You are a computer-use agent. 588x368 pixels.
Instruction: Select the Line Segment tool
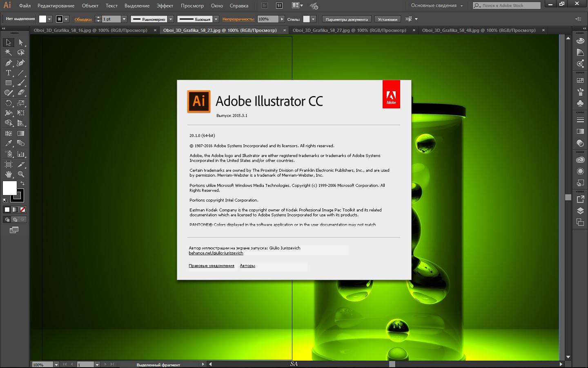click(x=21, y=73)
